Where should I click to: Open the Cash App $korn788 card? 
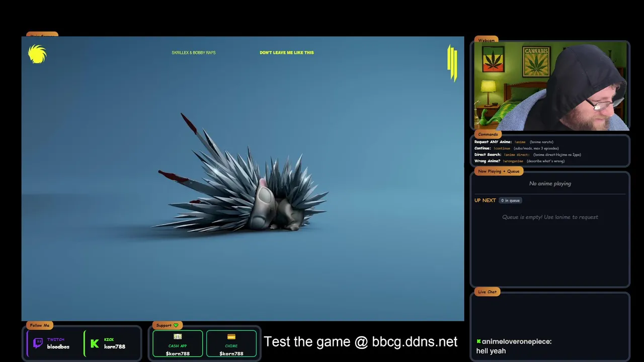point(178,344)
